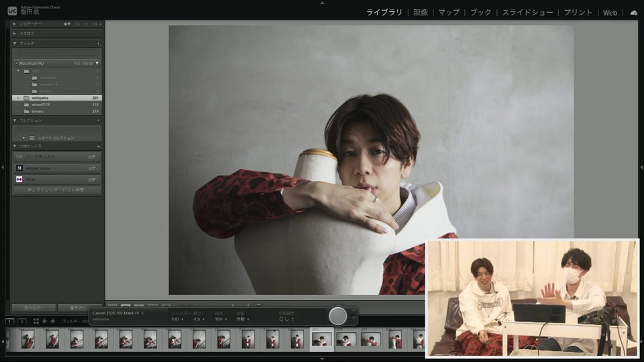
Task: Open the Library module tab
Action: point(384,12)
